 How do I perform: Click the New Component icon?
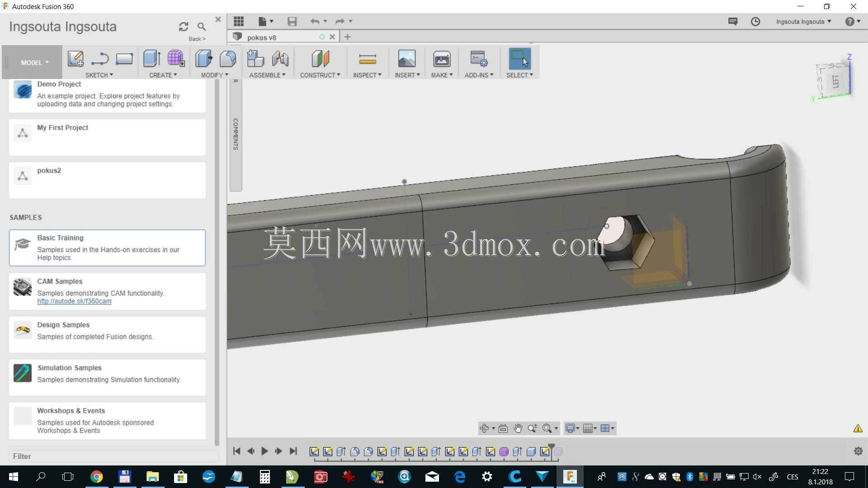(256, 59)
